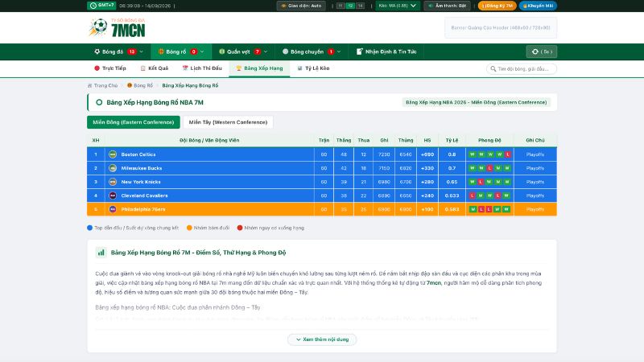Click the New York Knicks team logo

pyautogui.click(x=113, y=182)
